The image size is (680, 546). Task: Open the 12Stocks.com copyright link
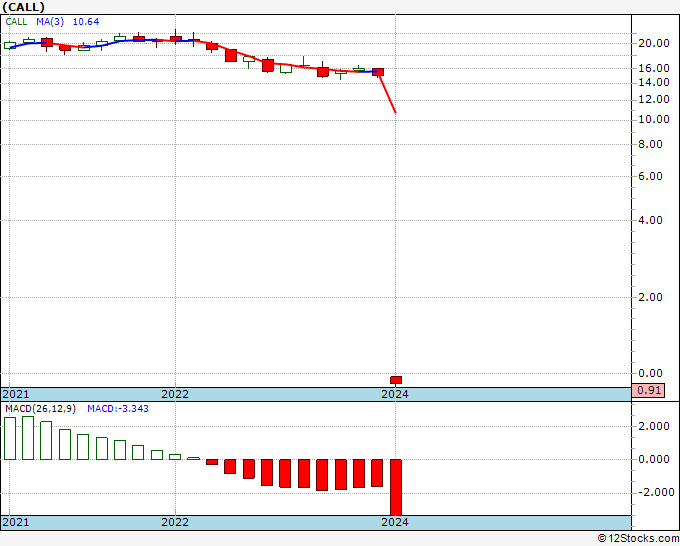[638, 539]
